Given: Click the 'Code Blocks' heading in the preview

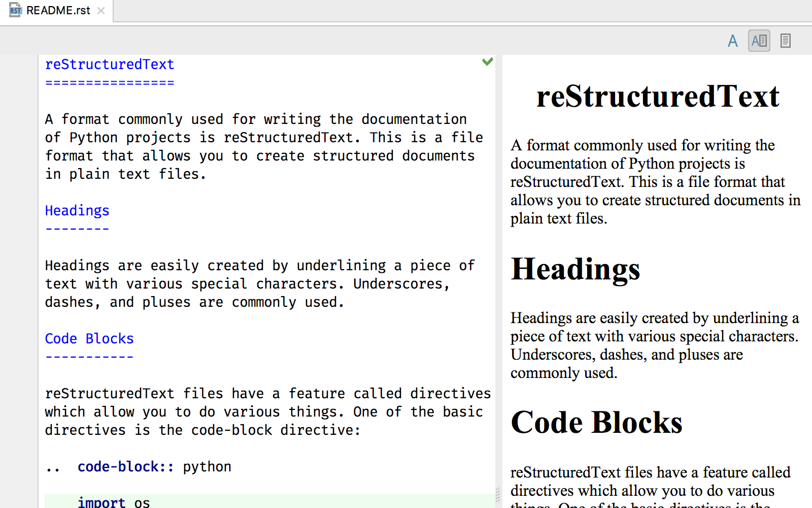Looking at the screenshot, I should point(596,423).
